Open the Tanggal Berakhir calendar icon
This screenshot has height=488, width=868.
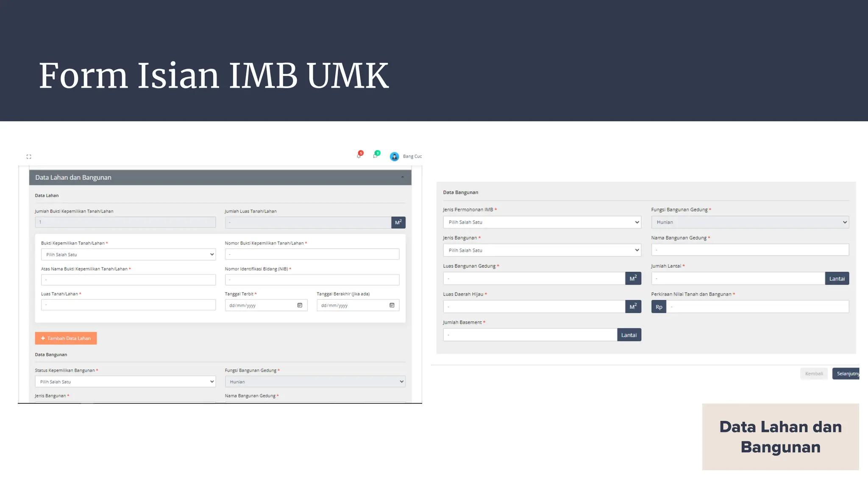[392, 305]
